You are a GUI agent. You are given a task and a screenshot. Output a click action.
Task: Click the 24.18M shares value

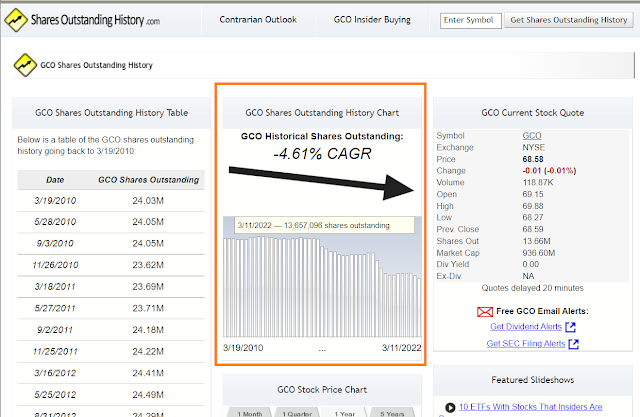click(148, 330)
